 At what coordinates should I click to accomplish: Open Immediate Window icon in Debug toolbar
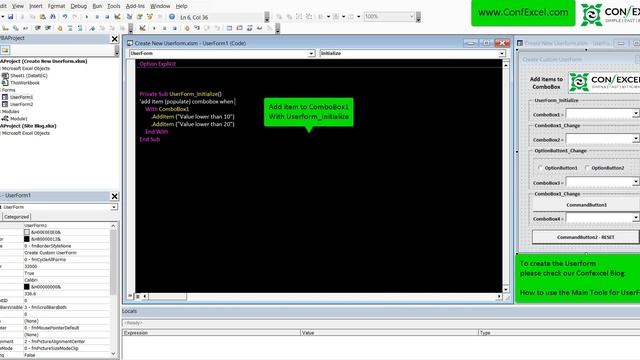click(240, 28)
